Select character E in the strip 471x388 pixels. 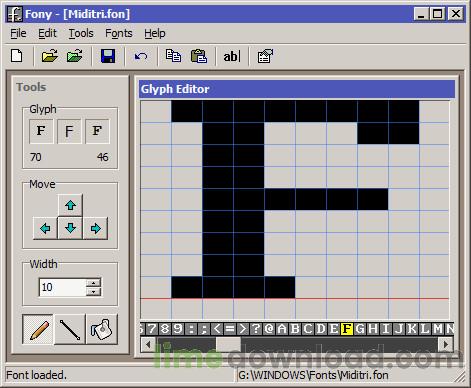click(334, 329)
